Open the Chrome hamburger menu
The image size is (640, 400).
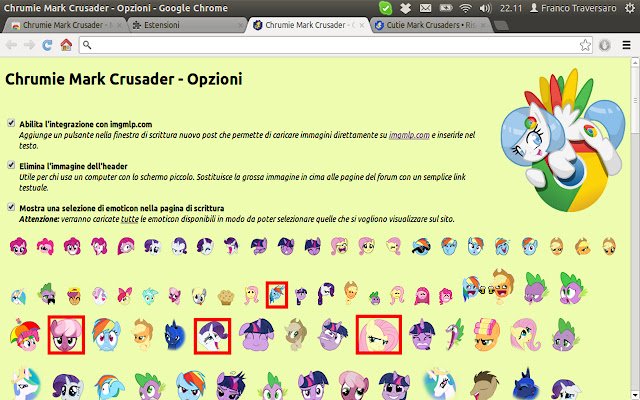pos(627,45)
